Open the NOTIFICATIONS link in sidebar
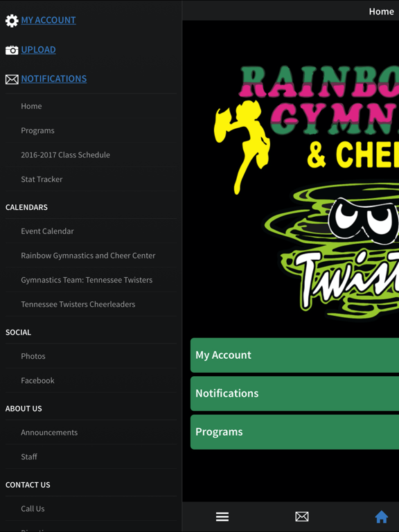This screenshot has height=532, width=399. (54, 79)
